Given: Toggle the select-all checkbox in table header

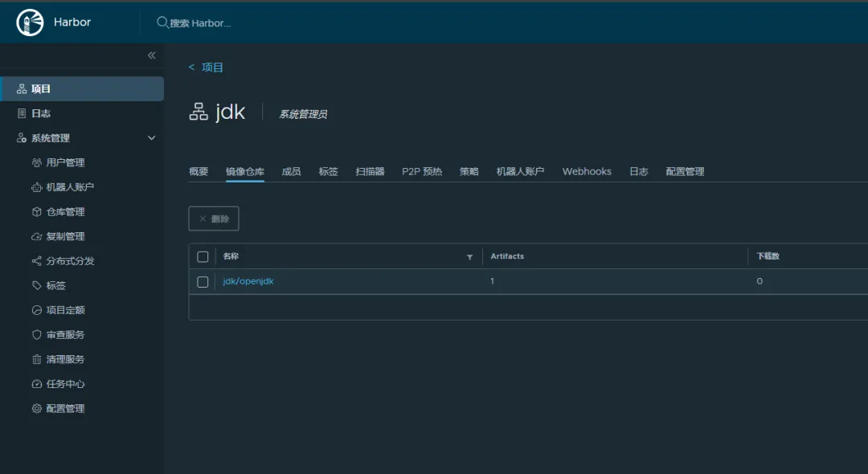Looking at the screenshot, I should point(203,256).
